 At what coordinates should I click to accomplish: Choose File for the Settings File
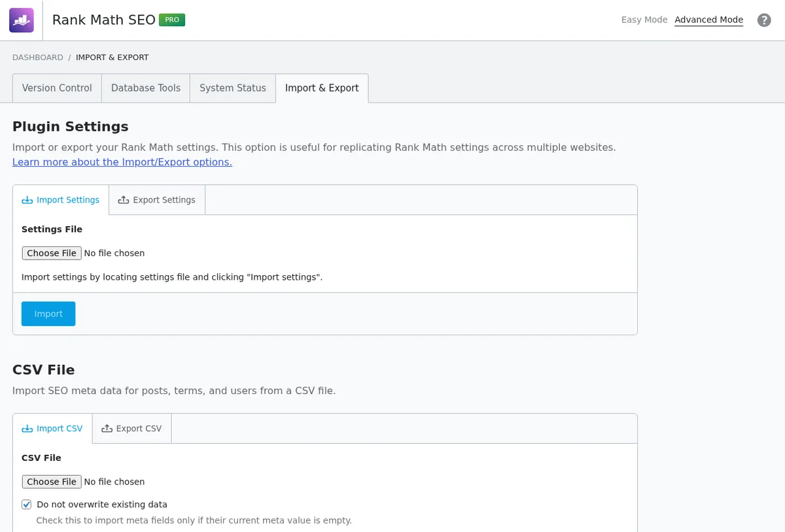pyautogui.click(x=52, y=253)
